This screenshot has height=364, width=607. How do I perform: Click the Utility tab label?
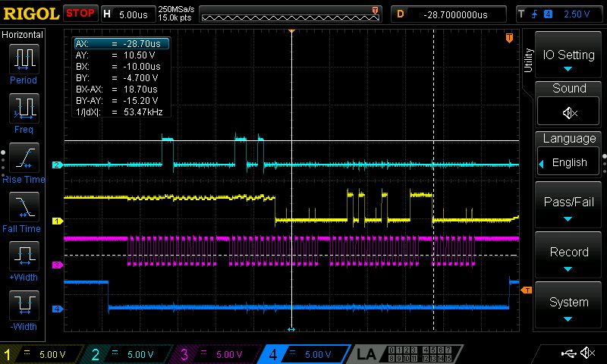(528, 61)
